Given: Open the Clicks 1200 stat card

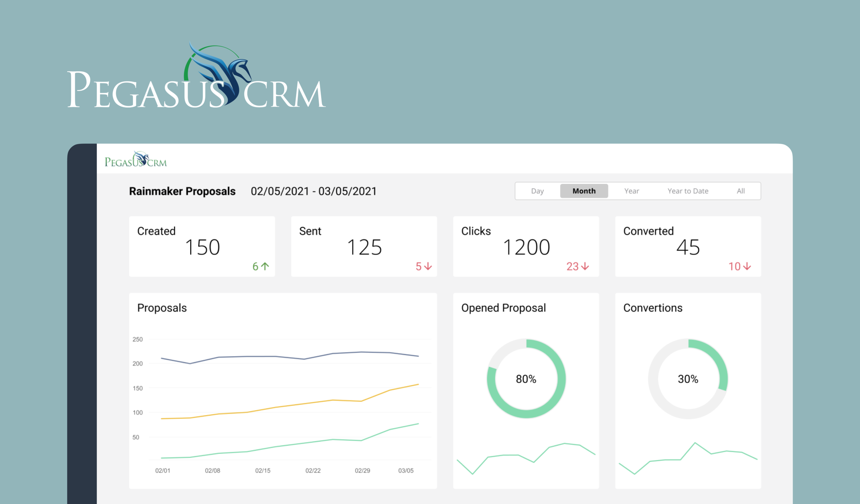Looking at the screenshot, I should [526, 246].
